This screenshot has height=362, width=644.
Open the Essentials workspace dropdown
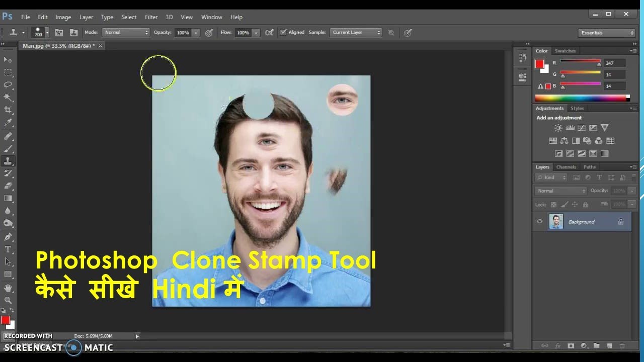click(x=607, y=33)
